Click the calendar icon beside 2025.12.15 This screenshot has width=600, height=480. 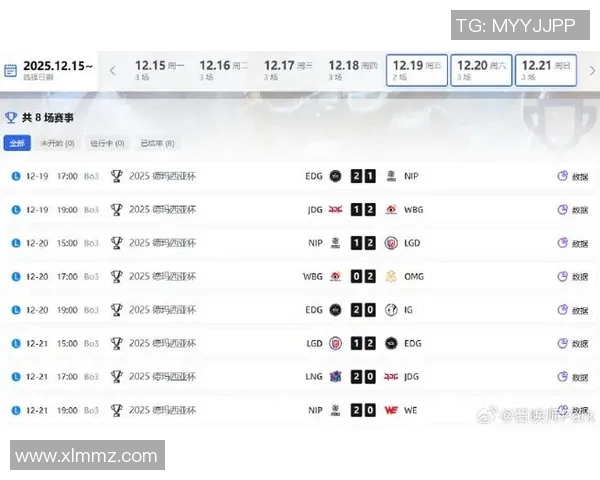coord(11,70)
